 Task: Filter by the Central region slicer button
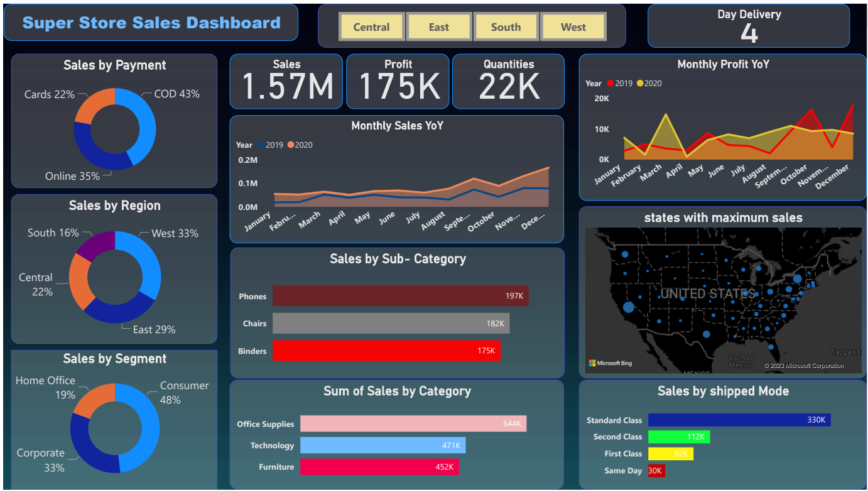(371, 27)
